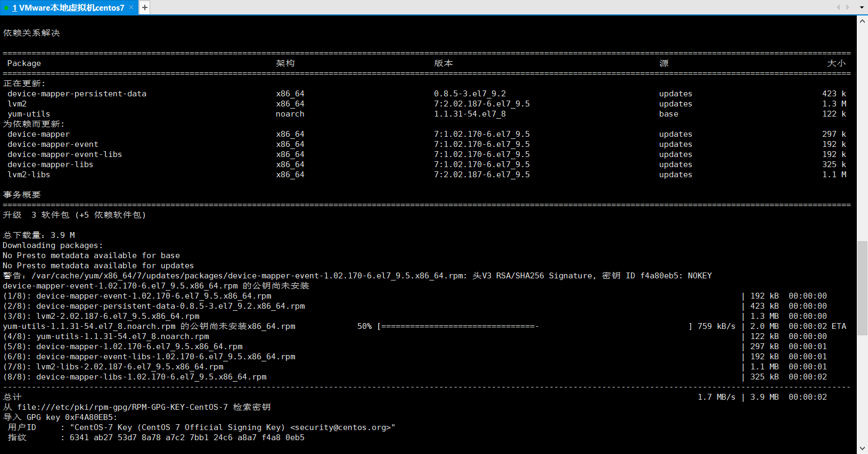Screen dimensions: 868x454
Task: Click version 1.1.31-54.el7_8
Action: (470, 114)
